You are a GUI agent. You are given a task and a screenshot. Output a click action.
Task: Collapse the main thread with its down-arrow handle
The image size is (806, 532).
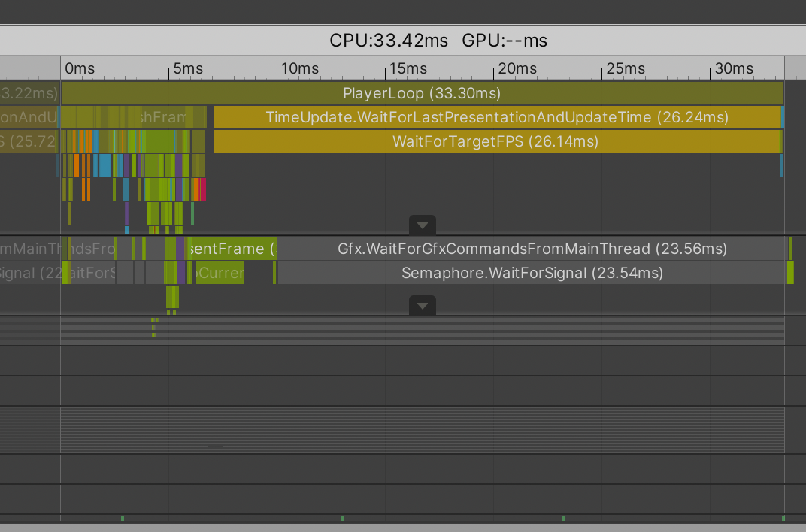pos(422,225)
